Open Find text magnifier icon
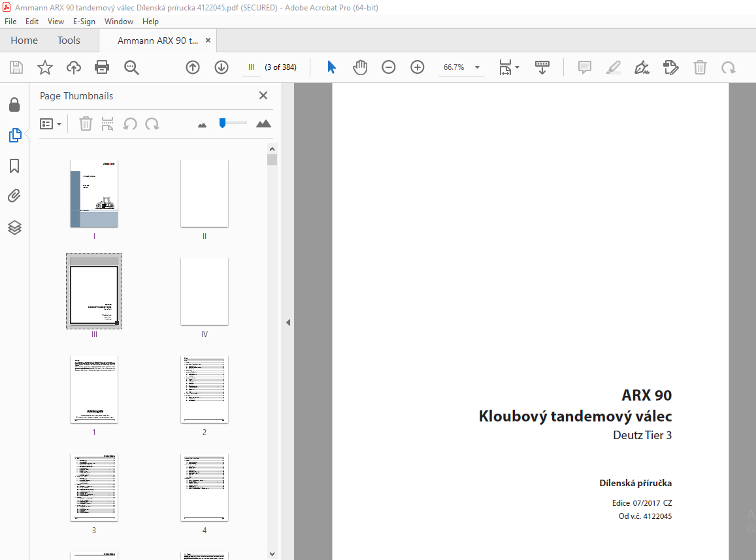Image resolution: width=756 pixels, height=560 pixels. coord(131,67)
